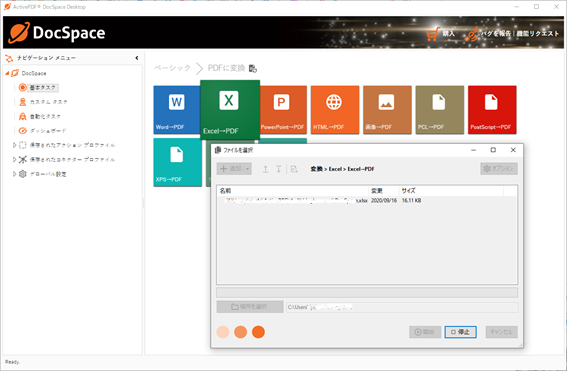Click the move-up arrow in dialog toolbar

tap(265, 169)
